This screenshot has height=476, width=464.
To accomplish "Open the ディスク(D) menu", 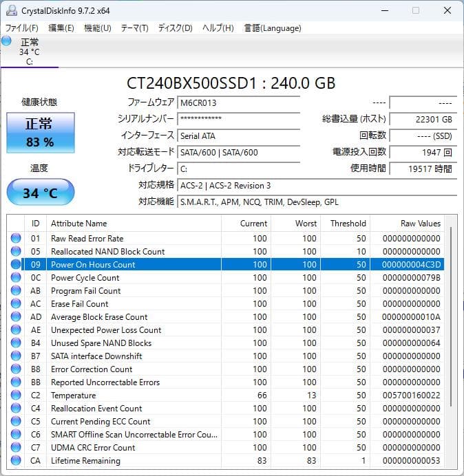I will 176,28.
